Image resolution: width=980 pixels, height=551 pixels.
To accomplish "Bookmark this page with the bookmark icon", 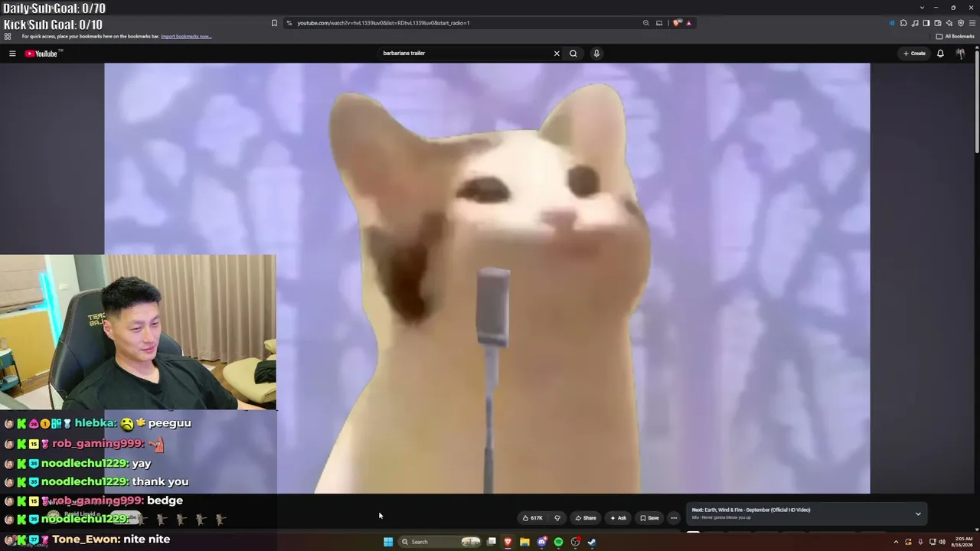I will [x=274, y=23].
